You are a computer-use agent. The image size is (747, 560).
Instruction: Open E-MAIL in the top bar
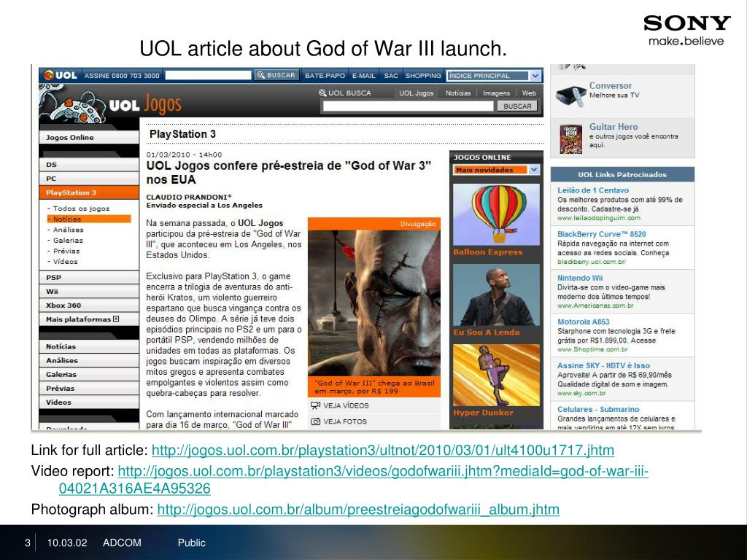pos(364,75)
